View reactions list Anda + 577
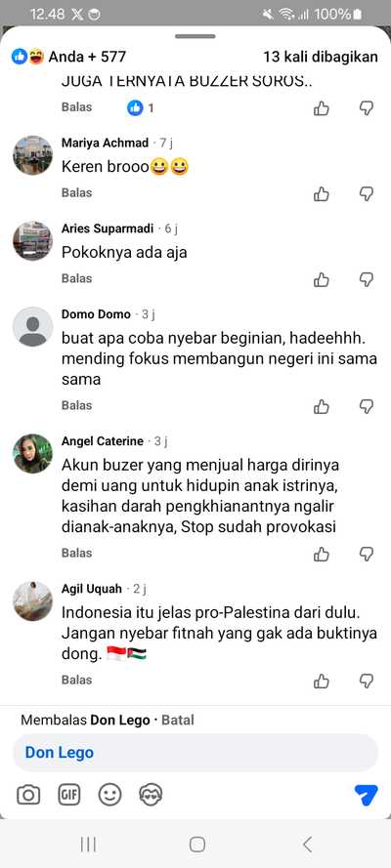Image resolution: width=391 pixels, height=868 pixels. pos(68,57)
